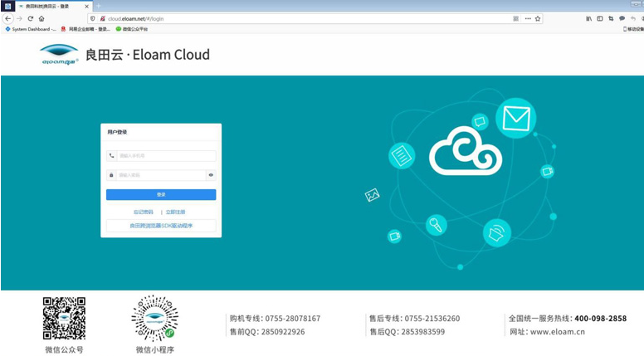644x356 pixels.
Task: Open the browser home page icon
Action: click(41, 18)
